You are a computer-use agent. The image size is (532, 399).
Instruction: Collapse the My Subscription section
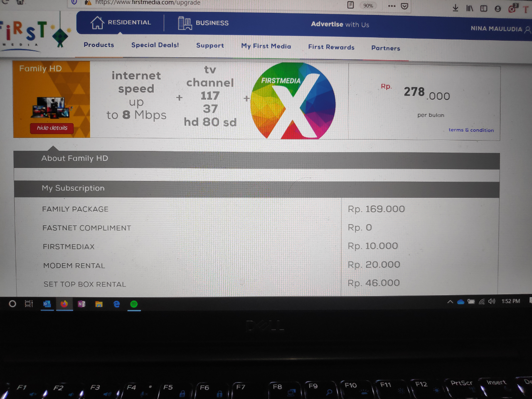tap(257, 189)
